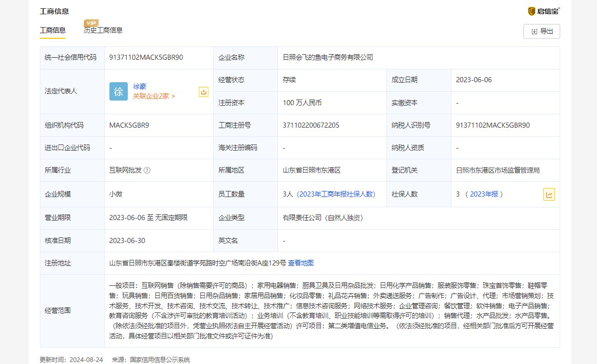Select the 成立日期 value 2023-06-06
The width and height of the screenshot is (597, 364).
[474, 80]
